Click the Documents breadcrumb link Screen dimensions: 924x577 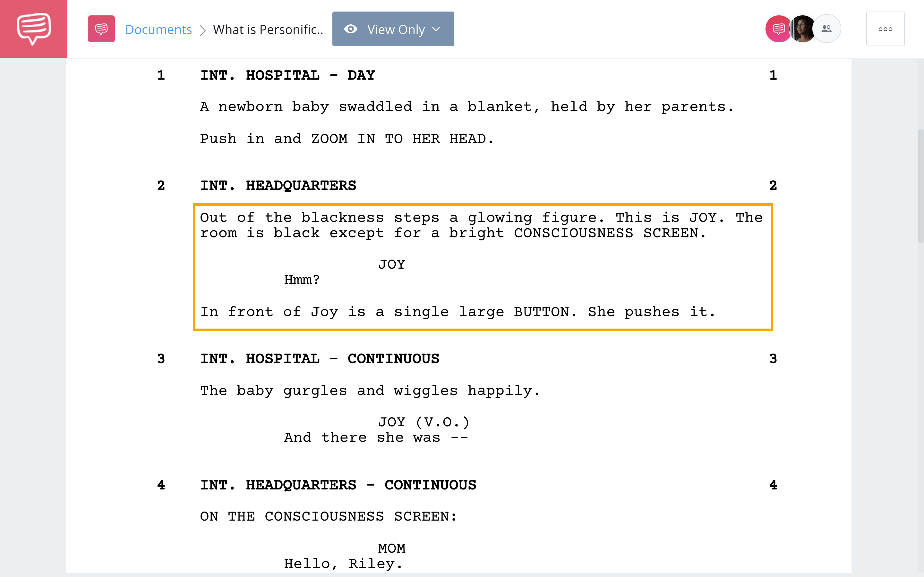point(158,29)
